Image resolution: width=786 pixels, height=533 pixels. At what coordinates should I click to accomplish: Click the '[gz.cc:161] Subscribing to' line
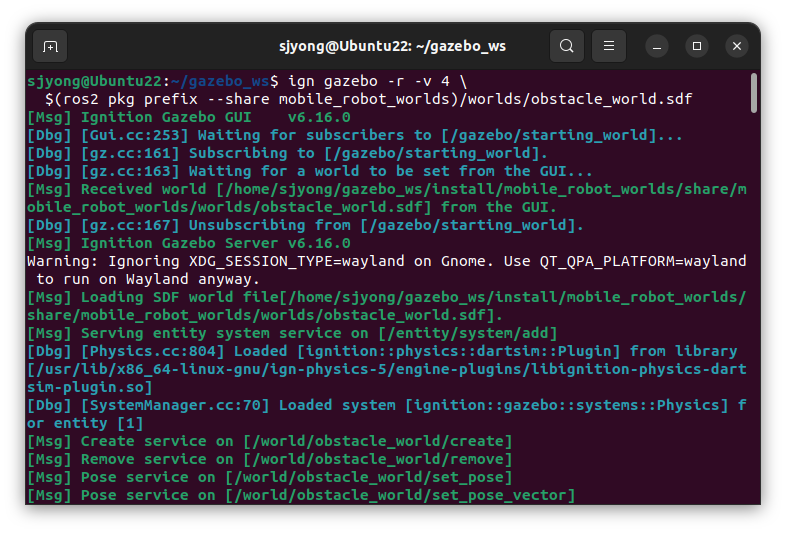287,153
